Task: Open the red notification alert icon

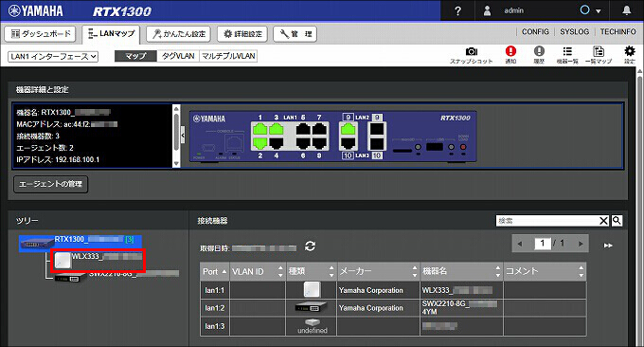Action: [x=510, y=55]
